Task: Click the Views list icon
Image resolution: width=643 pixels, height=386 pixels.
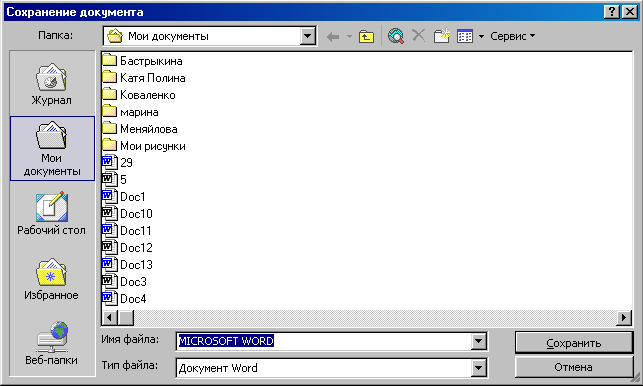Action: tap(465, 37)
